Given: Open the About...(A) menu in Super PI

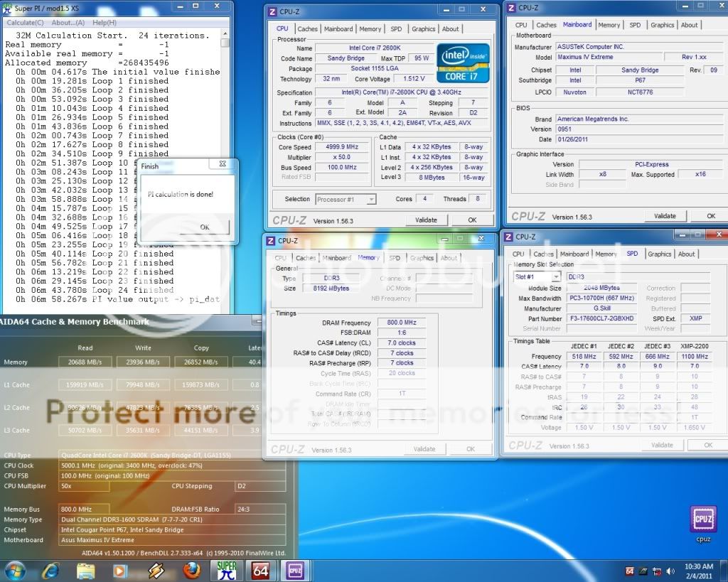Looking at the screenshot, I should pos(68,23).
